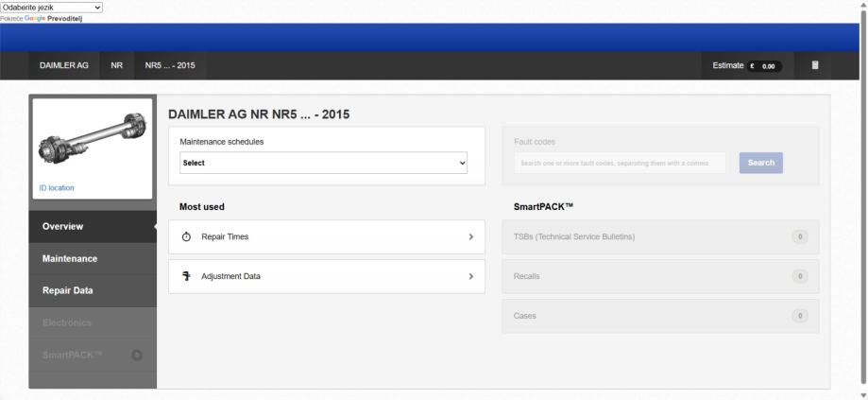Click the Google Prevoditelj link

[54, 18]
